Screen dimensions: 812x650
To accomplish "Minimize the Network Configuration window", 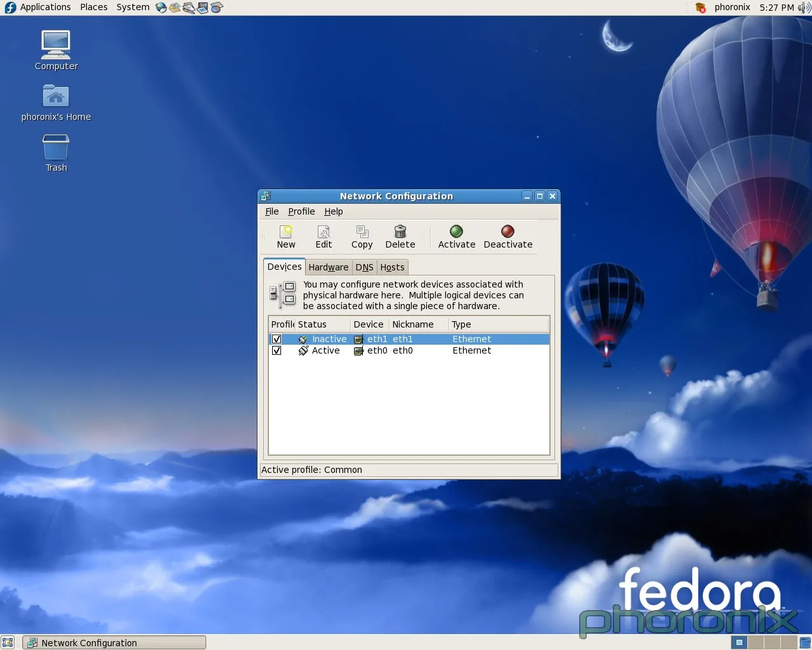I will coord(527,196).
